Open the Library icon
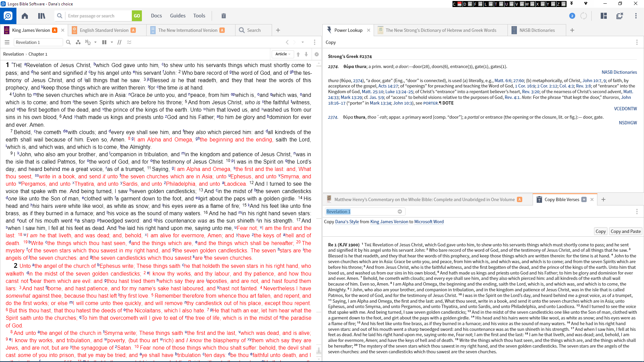The height and width of the screenshot is (362, 644). tap(42, 16)
